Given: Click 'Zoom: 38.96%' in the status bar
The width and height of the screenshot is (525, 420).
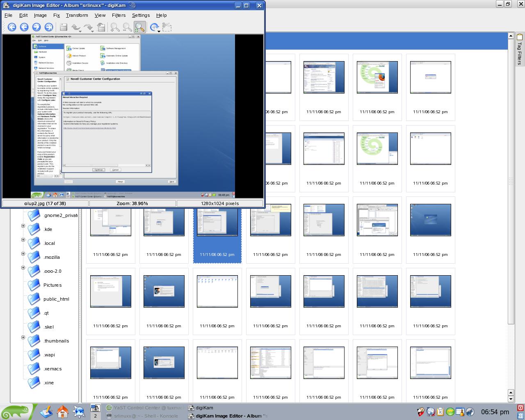Looking at the screenshot, I should tap(132, 203).
